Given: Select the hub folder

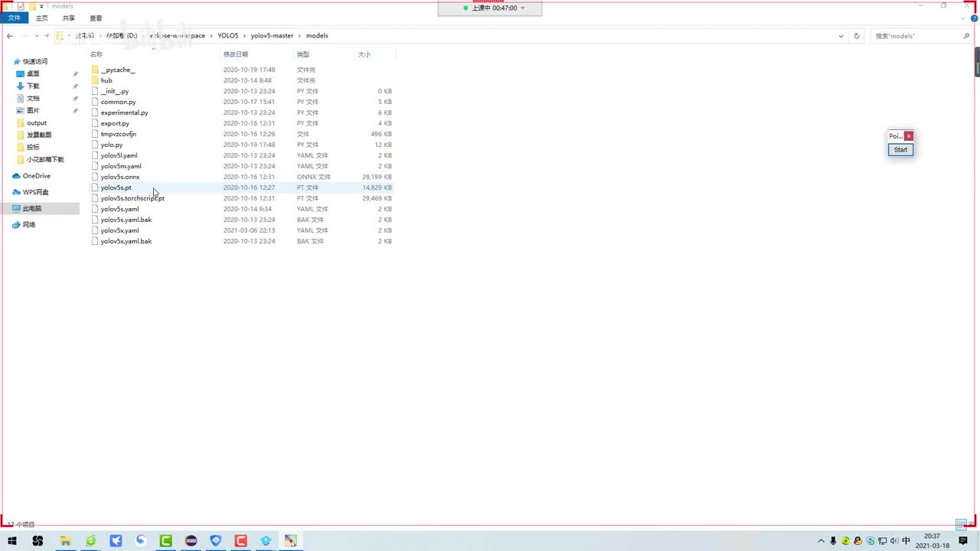Looking at the screenshot, I should point(106,80).
